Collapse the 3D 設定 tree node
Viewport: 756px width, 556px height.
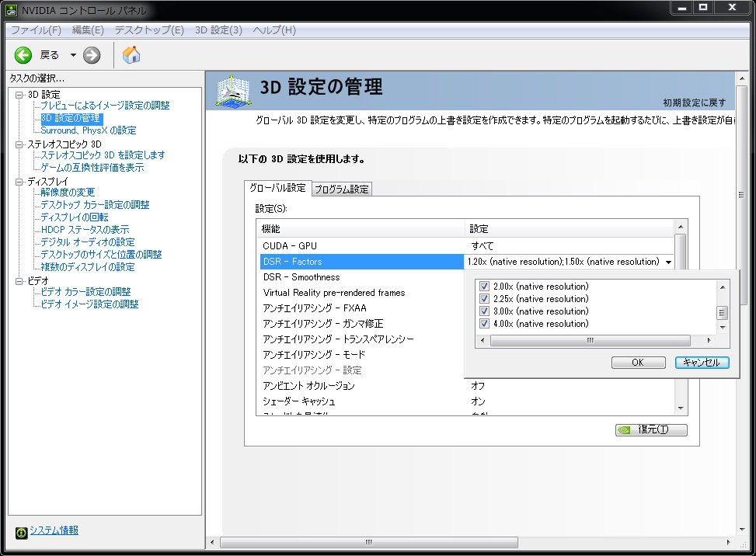pos(19,95)
